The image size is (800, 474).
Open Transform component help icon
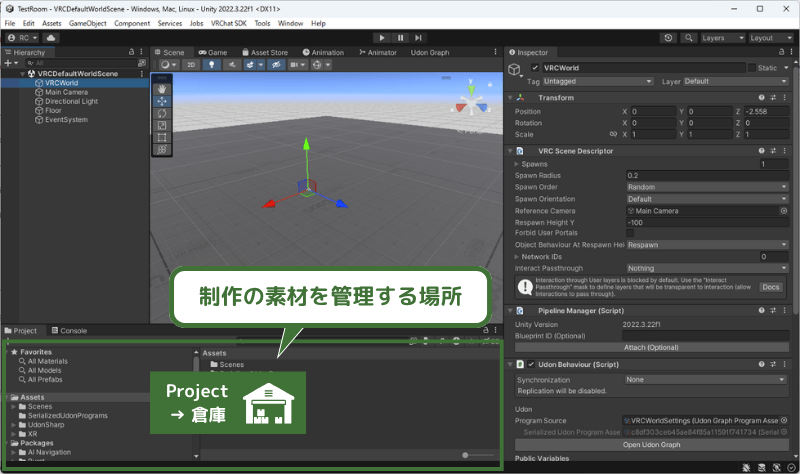tap(761, 97)
